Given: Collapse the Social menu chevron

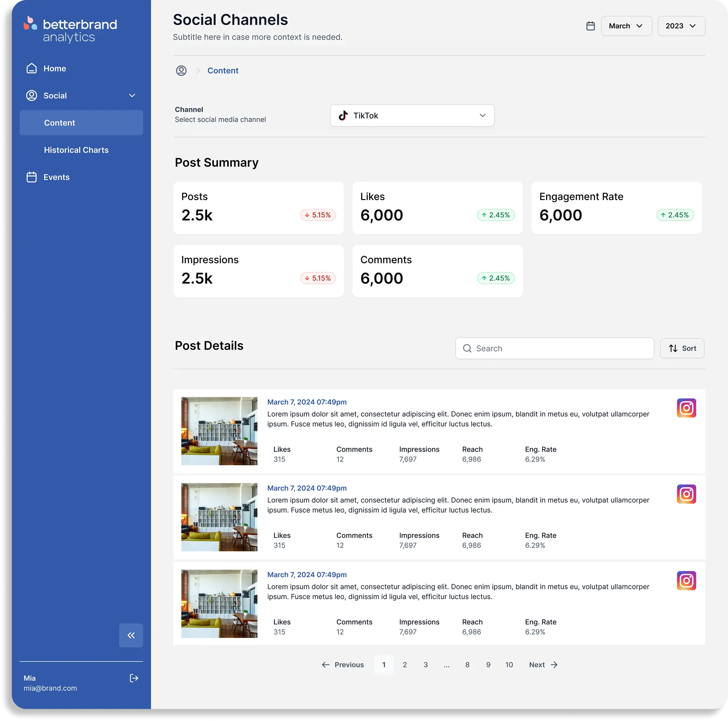Looking at the screenshot, I should pos(132,96).
